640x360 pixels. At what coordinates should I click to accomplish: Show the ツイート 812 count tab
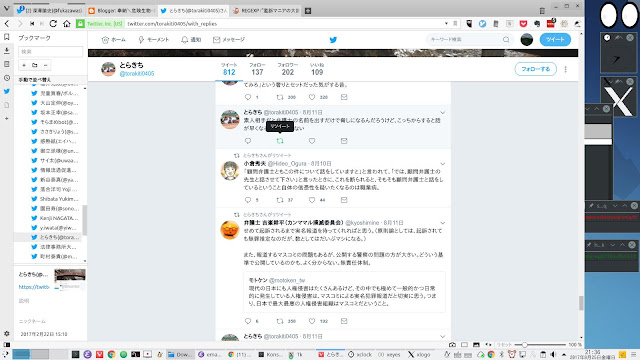click(x=229, y=69)
